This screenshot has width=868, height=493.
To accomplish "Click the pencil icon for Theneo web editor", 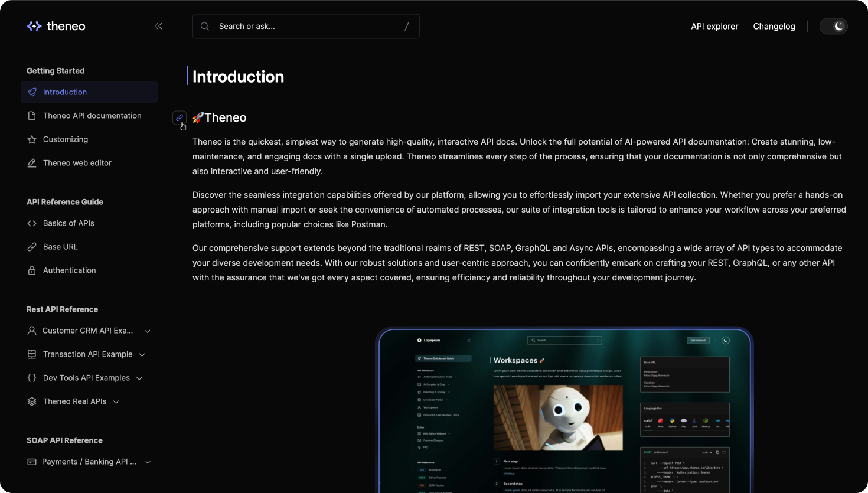I will (x=32, y=163).
